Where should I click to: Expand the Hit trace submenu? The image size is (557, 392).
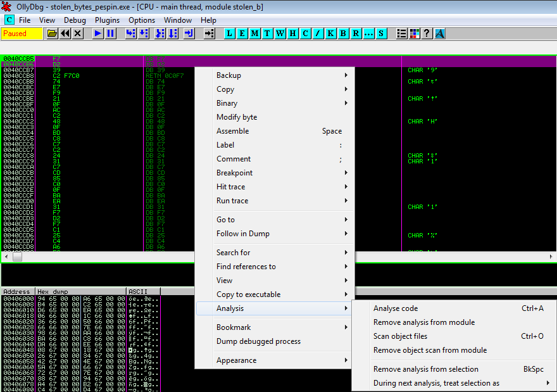(x=275, y=187)
